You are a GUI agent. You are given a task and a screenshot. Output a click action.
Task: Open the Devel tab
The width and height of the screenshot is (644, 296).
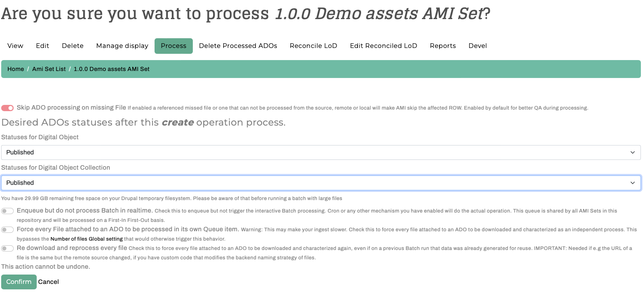coord(478,46)
